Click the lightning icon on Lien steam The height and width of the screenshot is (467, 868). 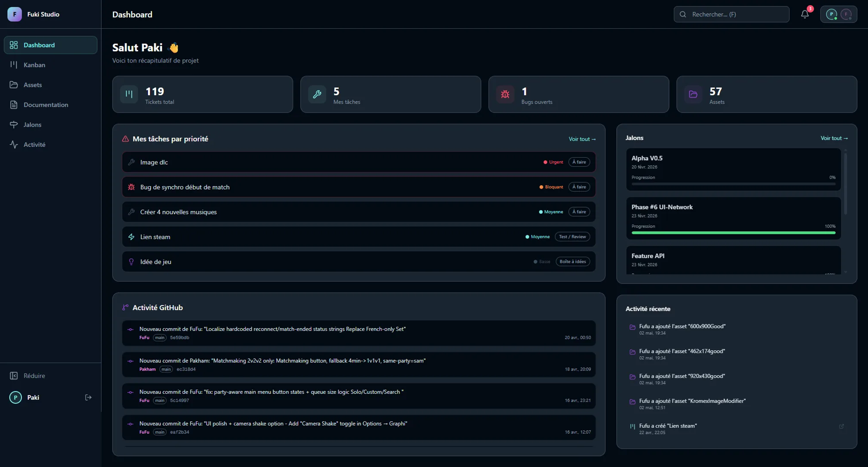(131, 237)
